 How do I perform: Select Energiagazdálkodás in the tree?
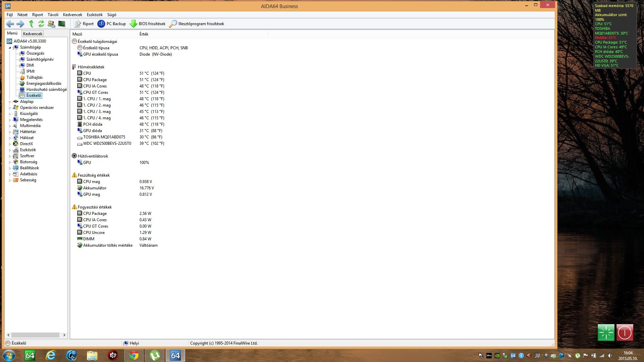coord(44,83)
